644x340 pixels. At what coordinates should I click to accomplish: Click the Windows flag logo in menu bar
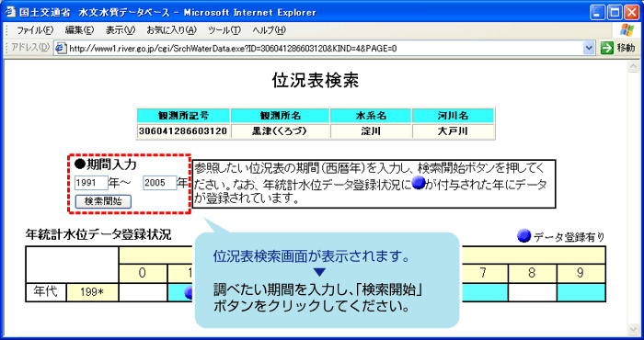coord(627,30)
